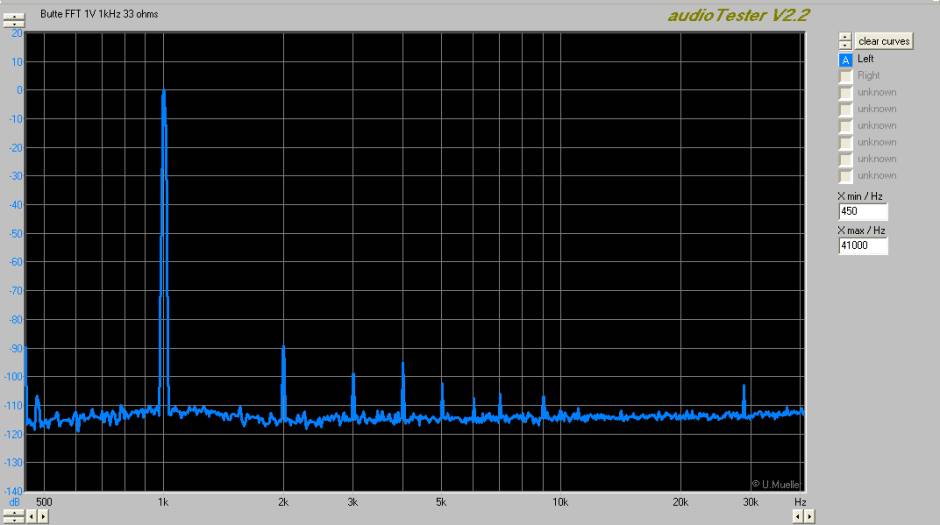Toggle the A curve selector for Left
The height and width of the screenshot is (525, 940).
click(x=845, y=59)
